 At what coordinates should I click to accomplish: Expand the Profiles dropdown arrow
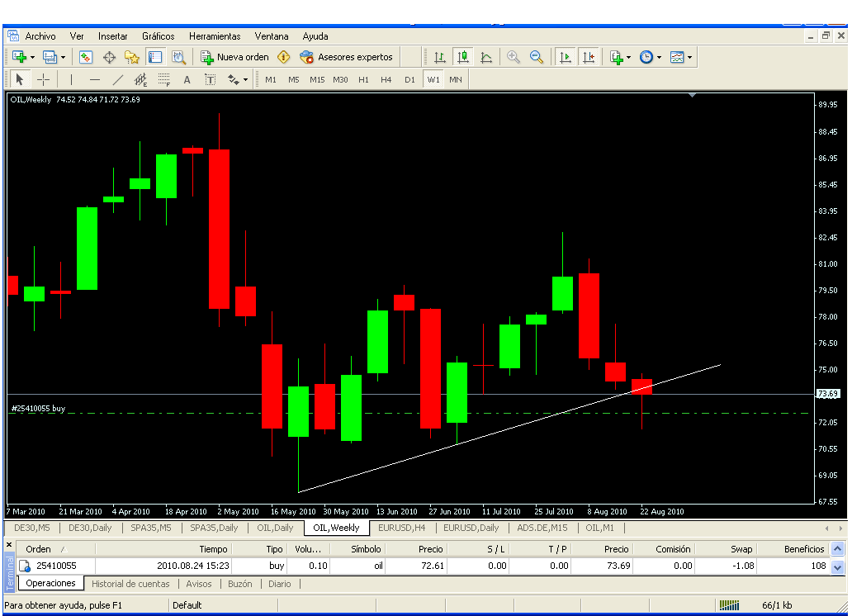point(63,57)
